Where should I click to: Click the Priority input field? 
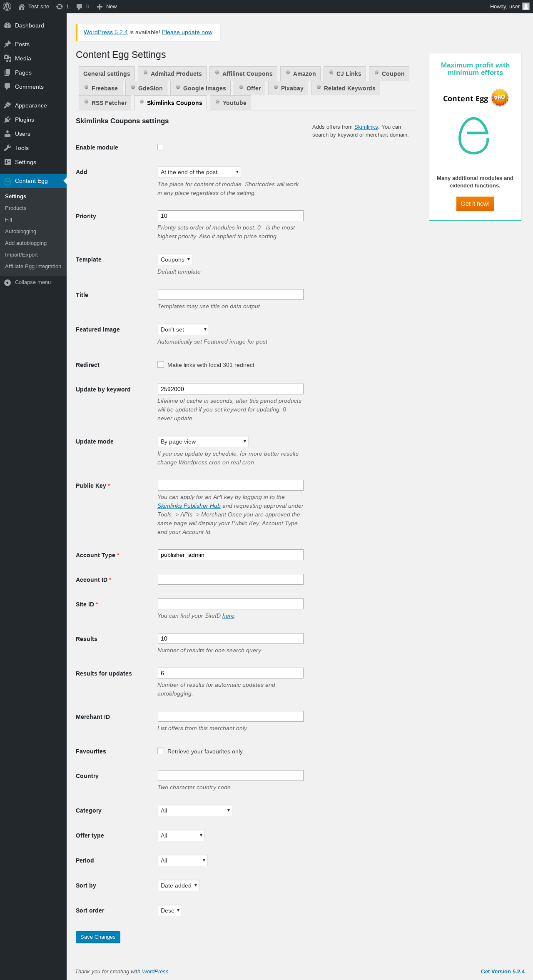click(x=231, y=216)
